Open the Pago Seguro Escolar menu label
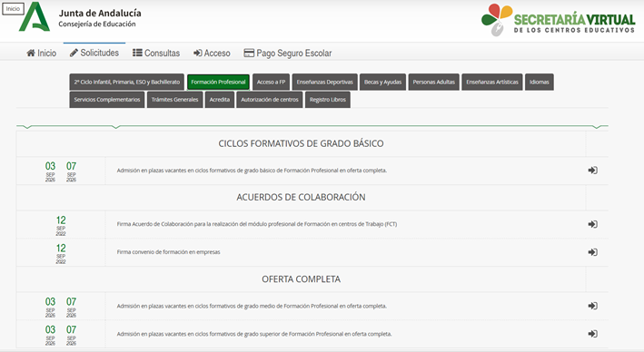 [294, 53]
